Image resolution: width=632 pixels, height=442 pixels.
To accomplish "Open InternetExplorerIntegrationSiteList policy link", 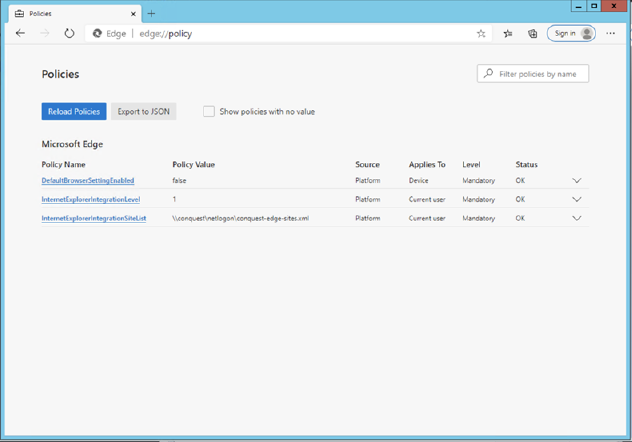I will 94,218.
